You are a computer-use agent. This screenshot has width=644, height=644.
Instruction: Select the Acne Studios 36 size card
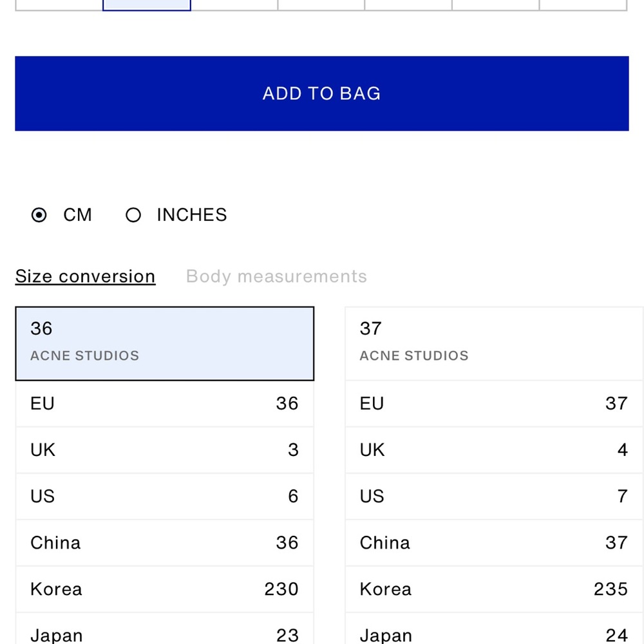[165, 344]
